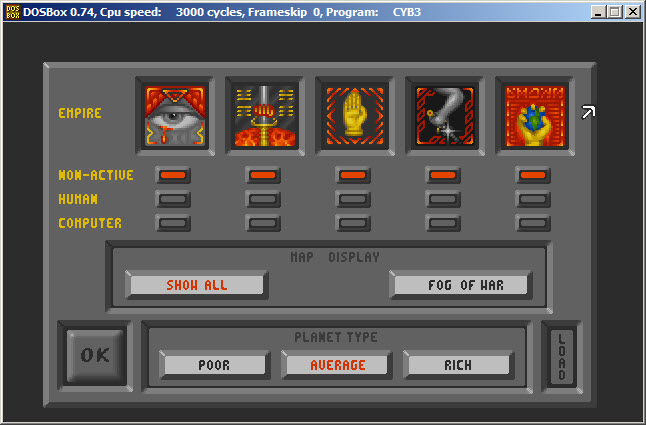The width and height of the screenshot is (646, 425).
Task: Choose Show All map display
Action: (x=197, y=285)
